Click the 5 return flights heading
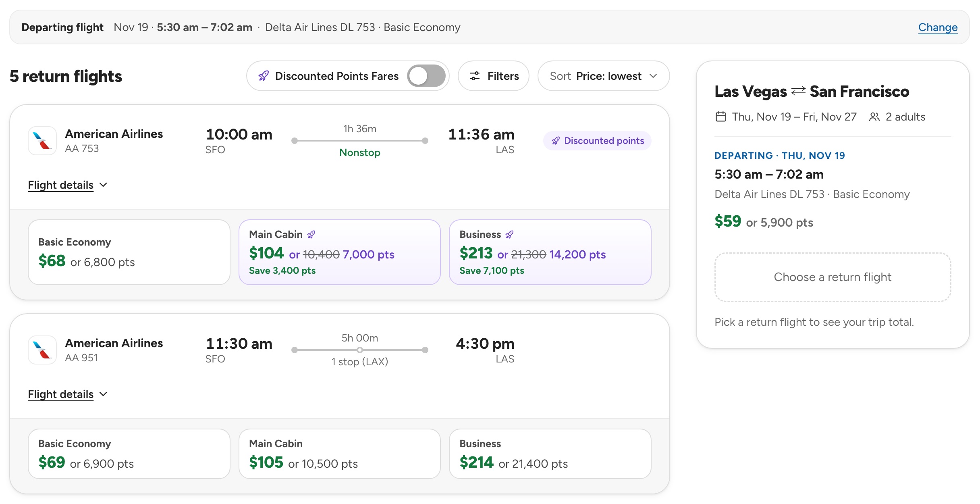The width and height of the screenshot is (980, 504). click(66, 76)
